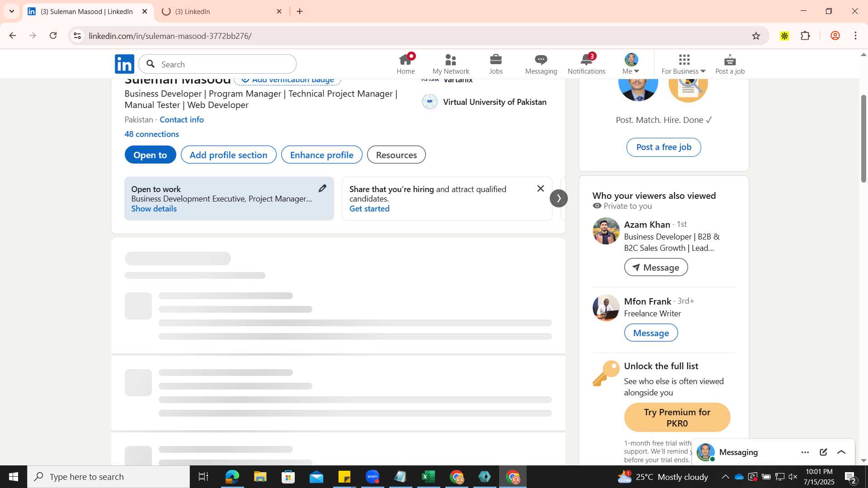
Task: Go back in browser
Action: click(x=12, y=36)
